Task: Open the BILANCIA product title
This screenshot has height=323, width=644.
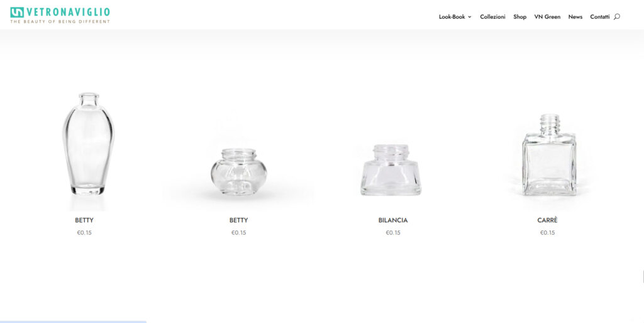Action: [393, 220]
